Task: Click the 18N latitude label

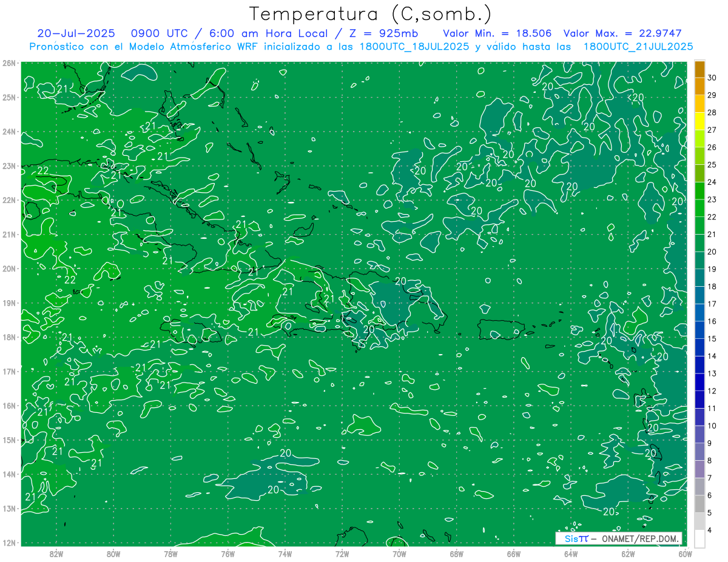Action: [8, 337]
